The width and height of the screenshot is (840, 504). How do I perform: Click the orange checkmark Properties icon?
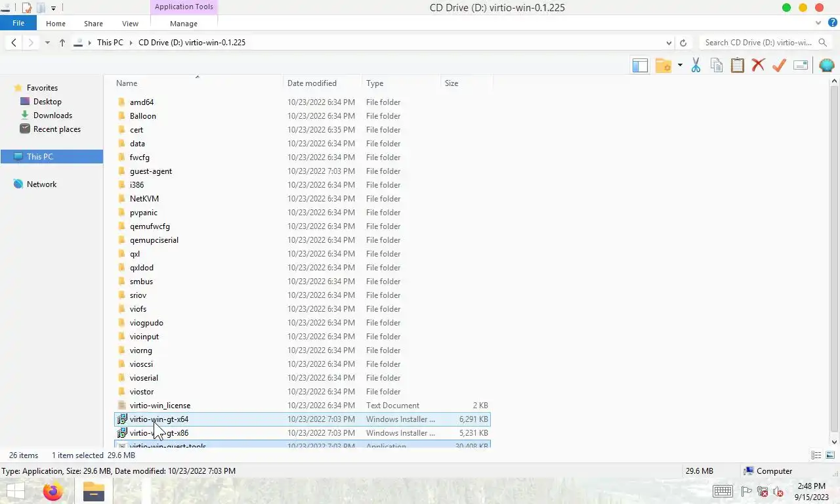coord(779,66)
